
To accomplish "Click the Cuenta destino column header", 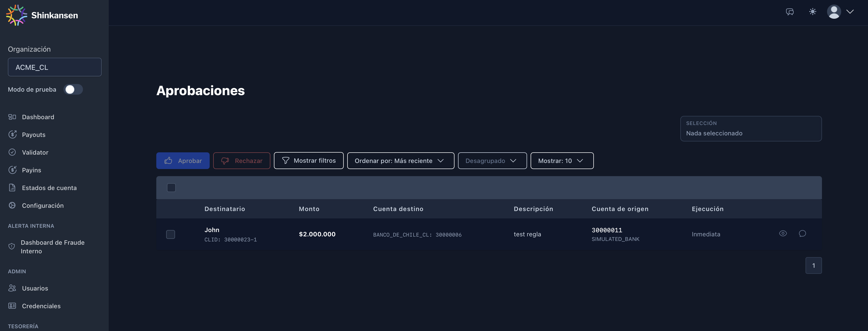I will pos(398,209).
